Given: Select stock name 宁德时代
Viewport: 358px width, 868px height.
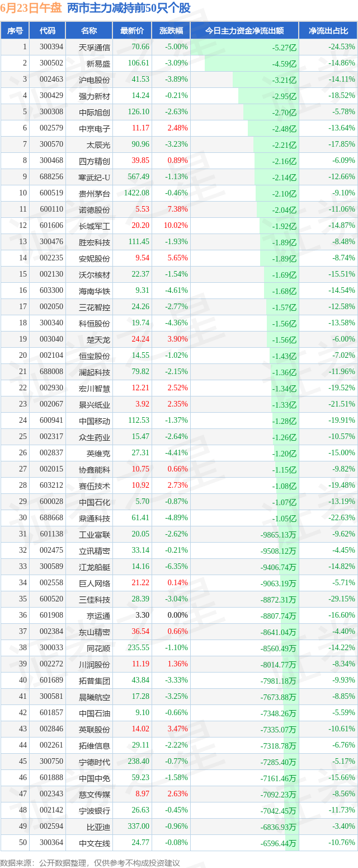Looking at the screenshot, I should tap(95, 762).
